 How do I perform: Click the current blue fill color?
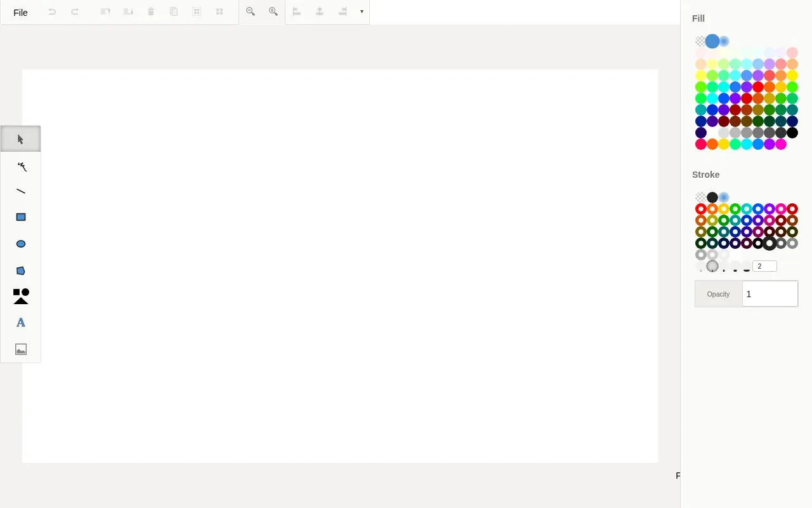712,41
